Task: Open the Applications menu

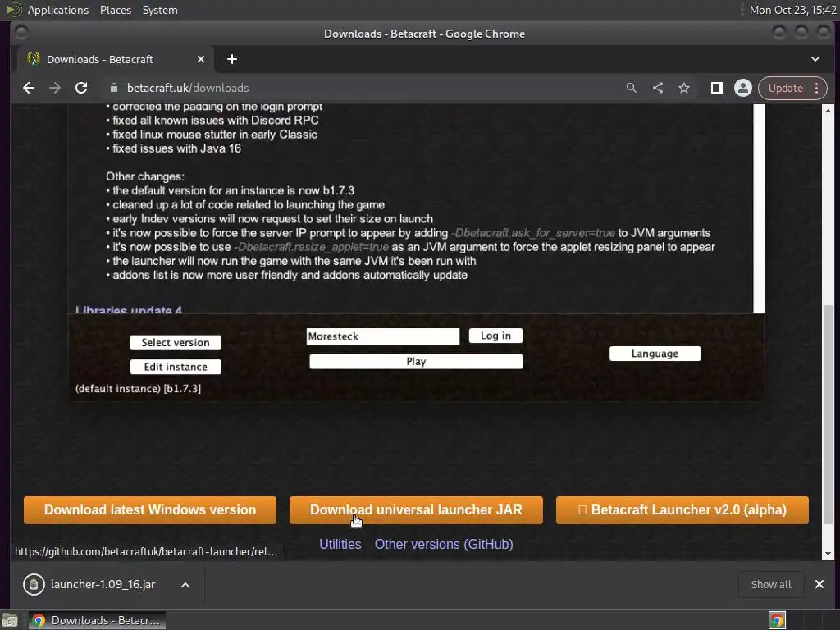Action: pos(58,10)
